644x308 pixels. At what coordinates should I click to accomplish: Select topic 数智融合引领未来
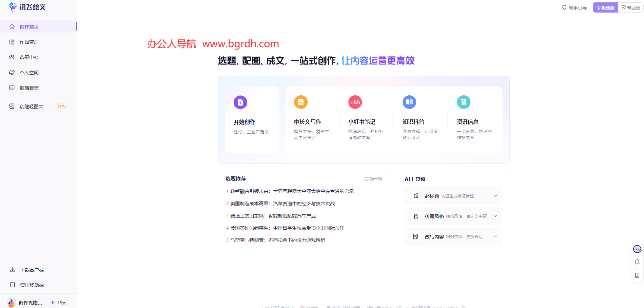coord(292,191)
